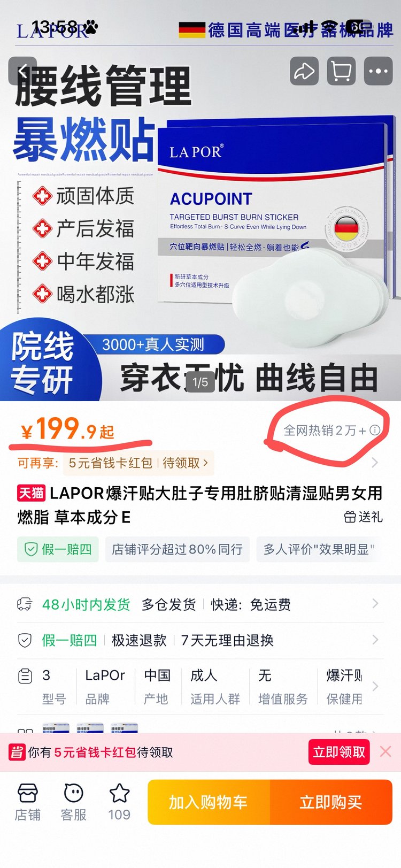Expand the product specs row chevron
Image resolution: width=401 pixels, height=868 pixels.
coord(375,686)
